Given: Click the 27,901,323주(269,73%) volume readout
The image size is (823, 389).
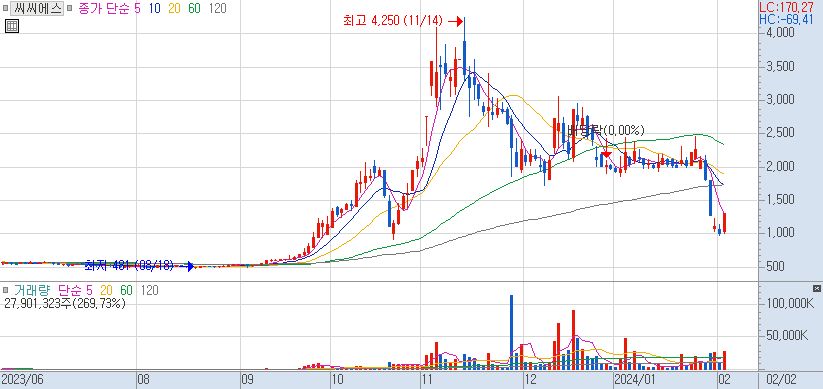Looking at the screenshot, I should tap(65, 303).
